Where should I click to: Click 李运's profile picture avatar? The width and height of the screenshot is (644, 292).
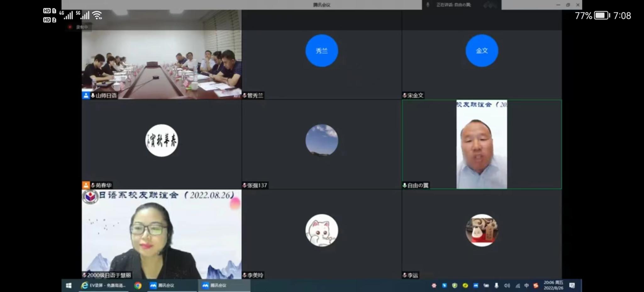coord(481,230)
